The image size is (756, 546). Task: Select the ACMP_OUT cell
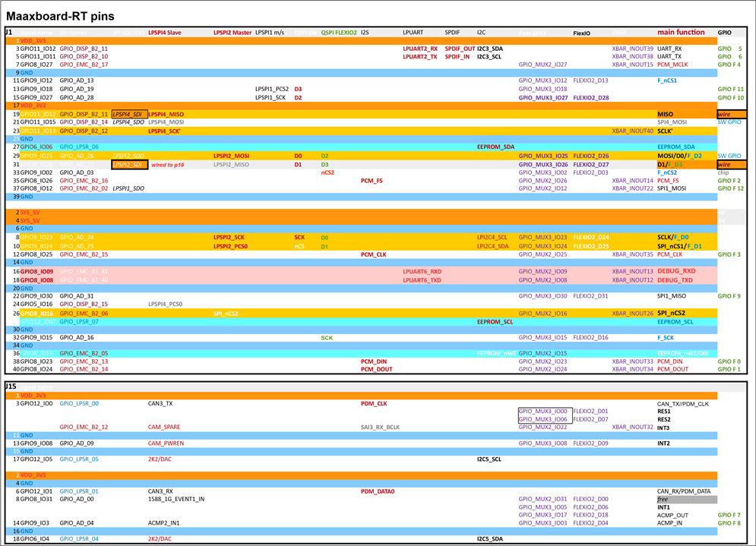pyautogui.click(x=672, y=515)
